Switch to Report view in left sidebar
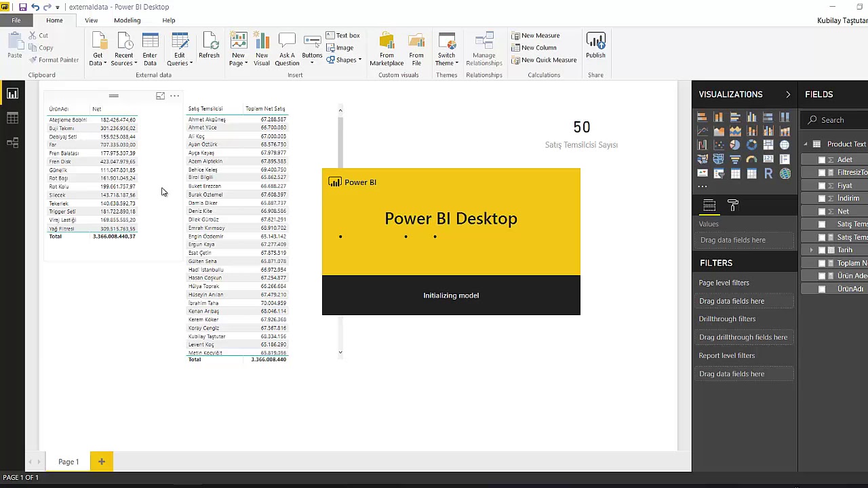 [x=12, y=94]
